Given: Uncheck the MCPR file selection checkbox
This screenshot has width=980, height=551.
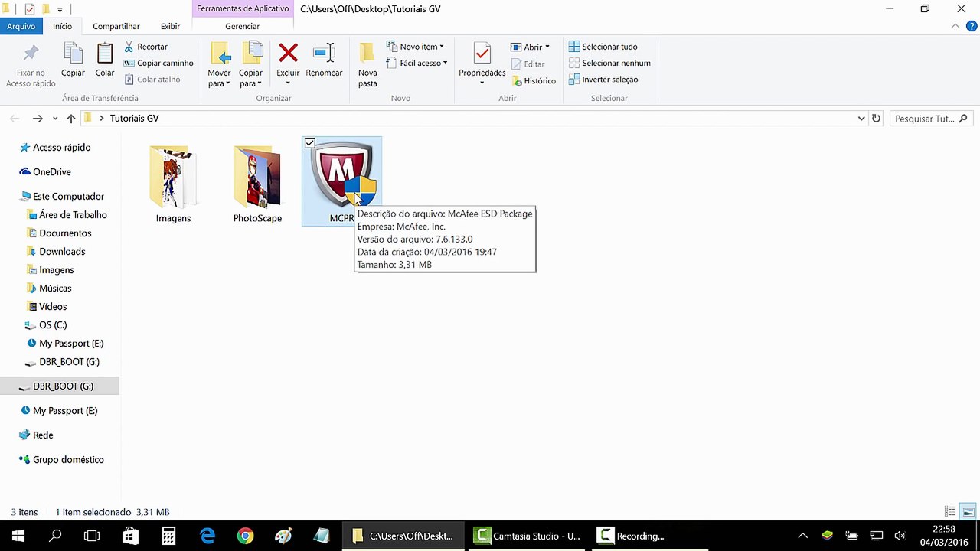Looking at the screenshot, I should [x=309, y=143].
